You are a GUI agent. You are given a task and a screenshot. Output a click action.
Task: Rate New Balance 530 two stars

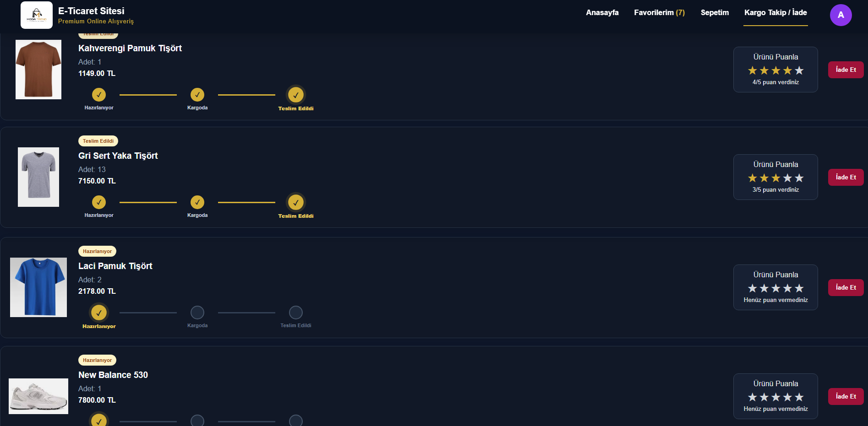(x=764, y=397)
